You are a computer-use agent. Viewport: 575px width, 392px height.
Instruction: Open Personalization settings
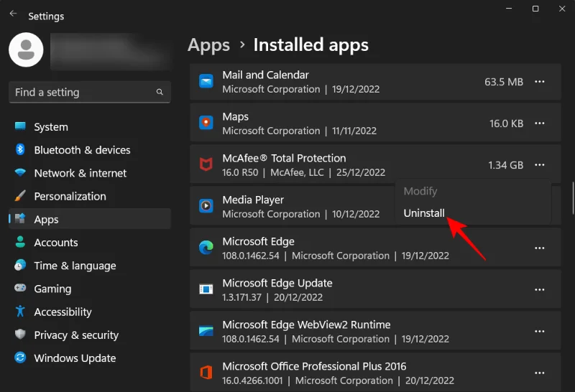[90, 196]
